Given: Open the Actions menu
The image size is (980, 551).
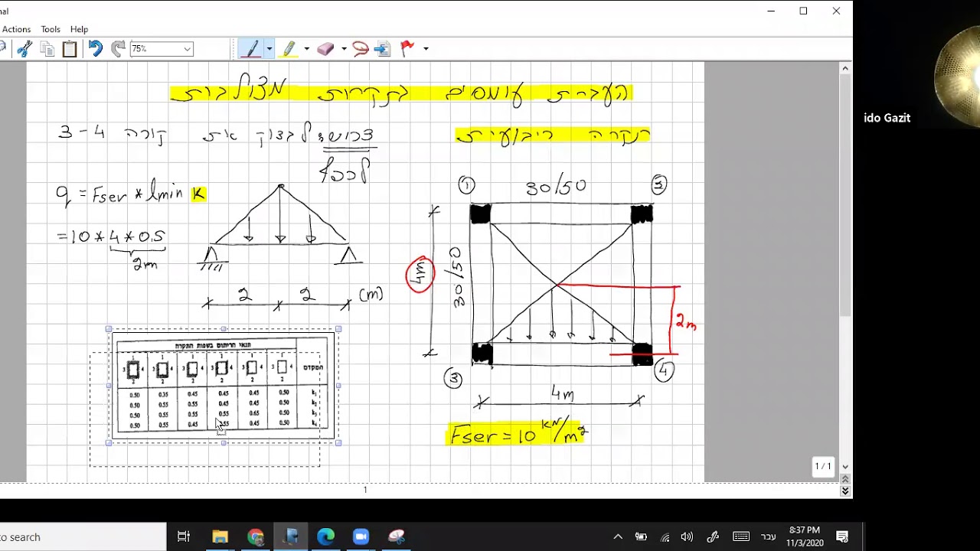Looking at the screenshot, I should (x=16, y=29).
